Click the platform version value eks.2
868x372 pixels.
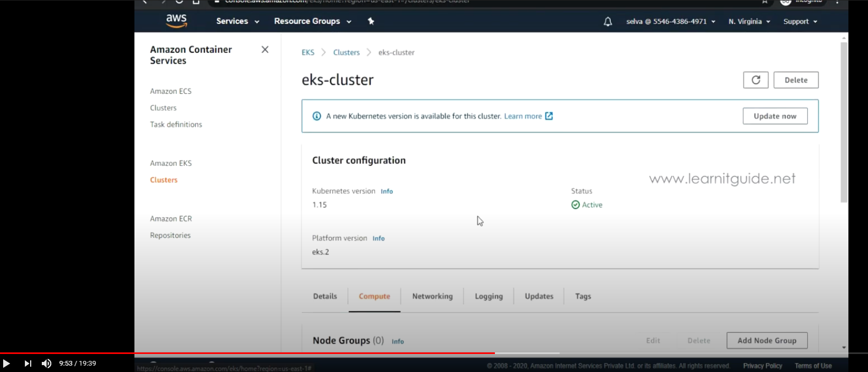pyautogui.click(x=320, y=252)
